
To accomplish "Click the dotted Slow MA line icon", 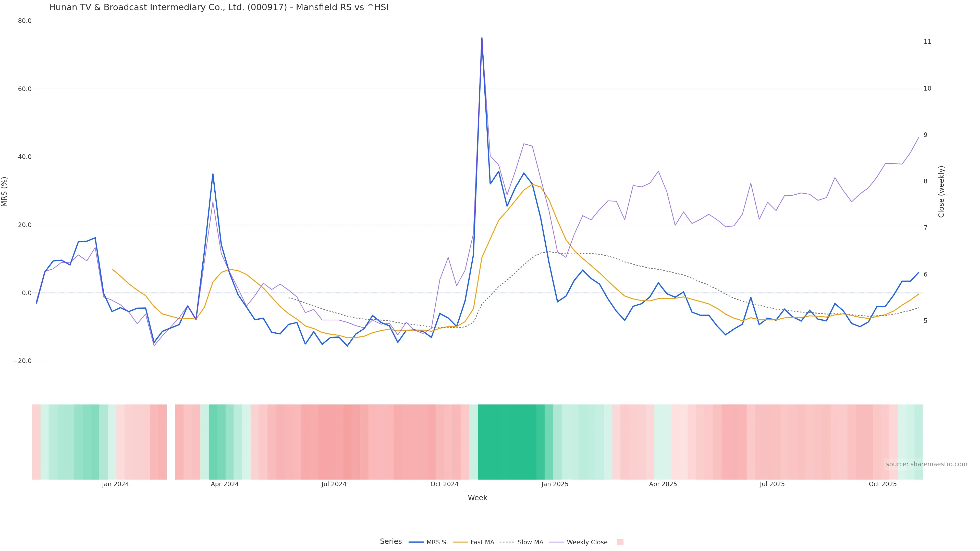I will click(507, 542).
